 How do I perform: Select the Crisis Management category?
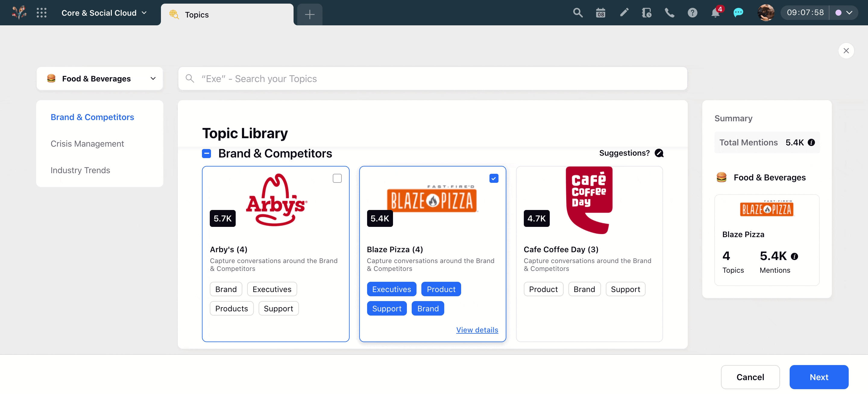87,143
